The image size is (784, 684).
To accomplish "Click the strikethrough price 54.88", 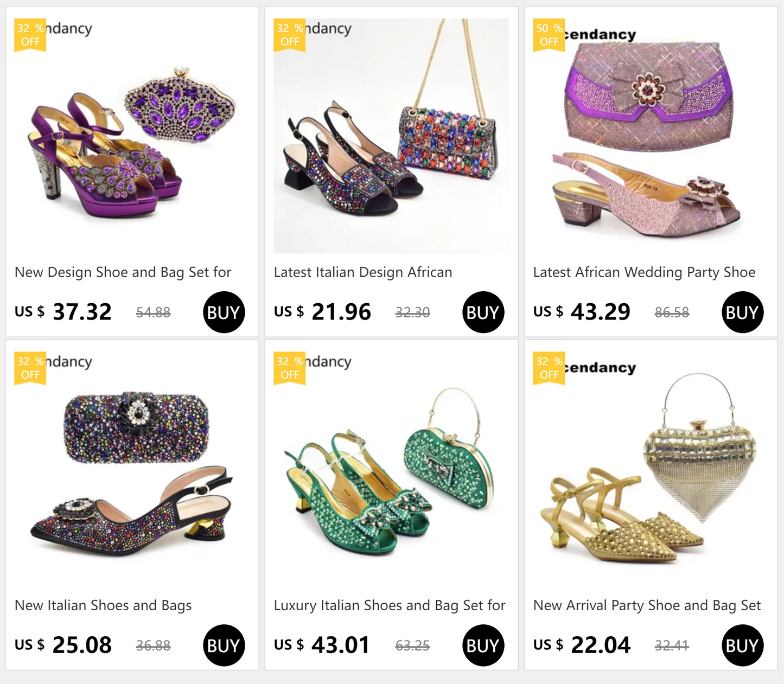I will 153,312.
